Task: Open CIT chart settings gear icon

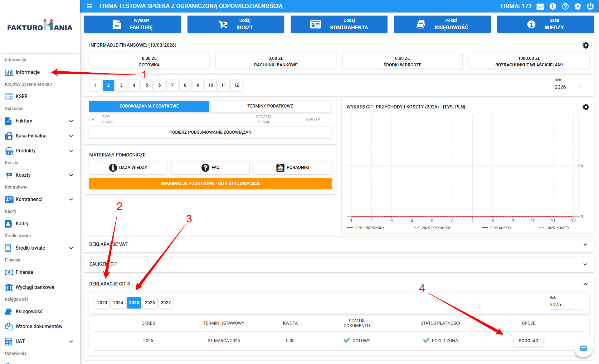Action: click(x=586, y=107)
